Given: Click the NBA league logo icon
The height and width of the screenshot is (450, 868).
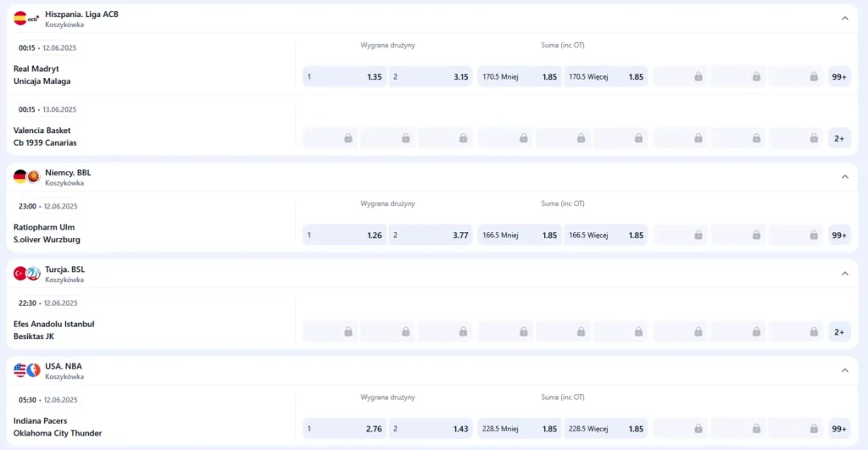Looking at the screenshot, I should click(34, 370).
